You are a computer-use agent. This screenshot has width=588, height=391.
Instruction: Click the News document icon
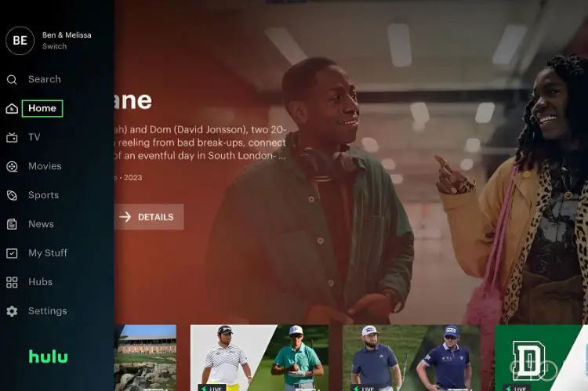point(12,224)
